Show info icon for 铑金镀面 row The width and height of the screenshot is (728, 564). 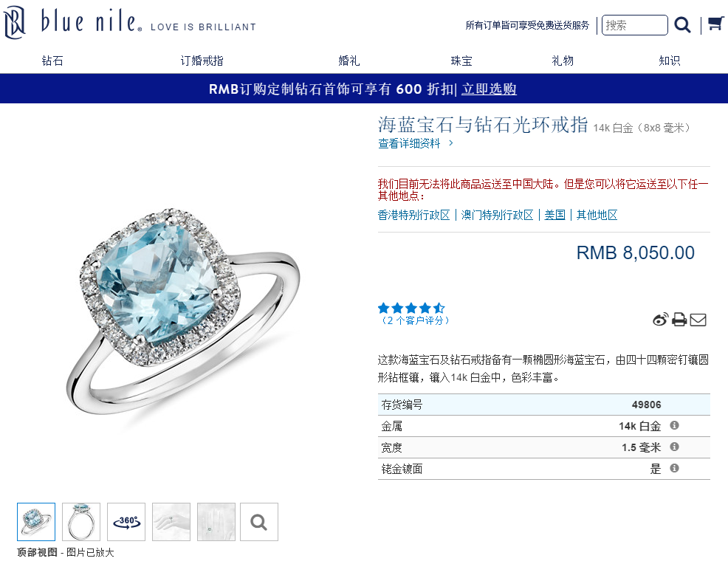[x=675, y=468]
